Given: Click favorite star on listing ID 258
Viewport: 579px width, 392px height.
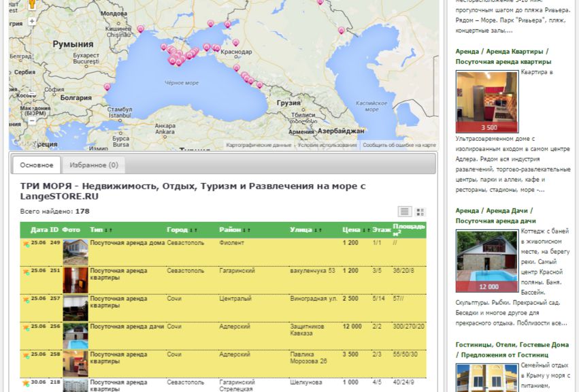Looking at the screenshot, I should 26,355.
